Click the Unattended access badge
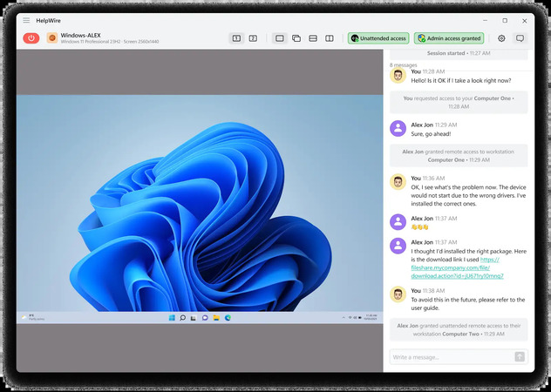 pos(378,38)
